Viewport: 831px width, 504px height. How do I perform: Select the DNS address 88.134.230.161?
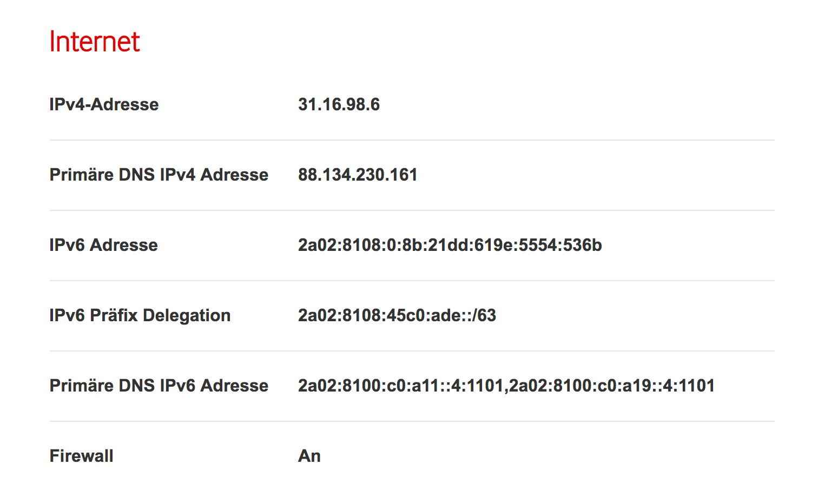[358, 175]
